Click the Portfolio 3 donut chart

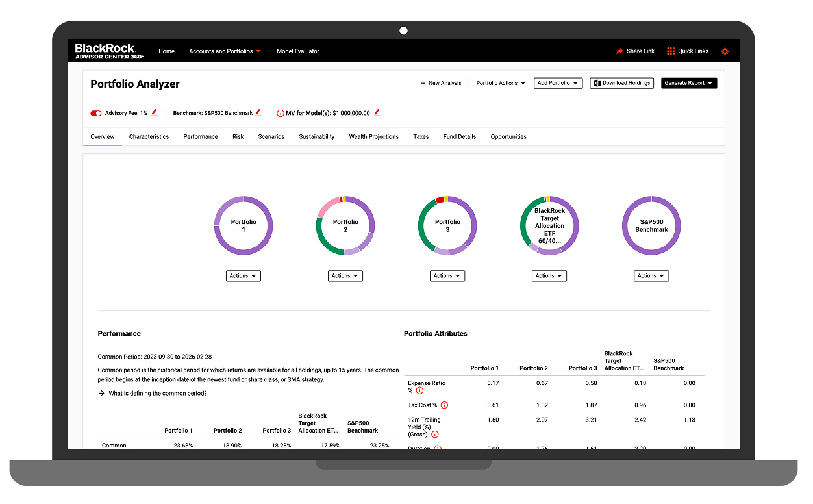(447, 225)
